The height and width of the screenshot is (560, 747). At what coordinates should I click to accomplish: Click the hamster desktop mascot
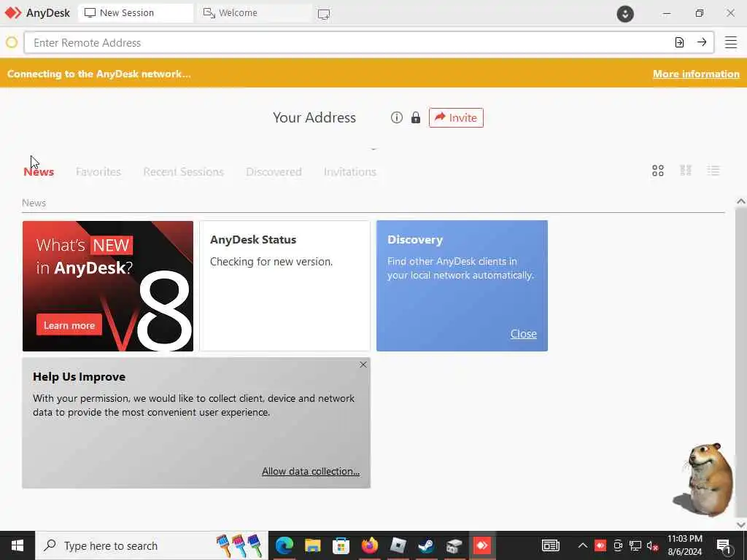point(705,480)
